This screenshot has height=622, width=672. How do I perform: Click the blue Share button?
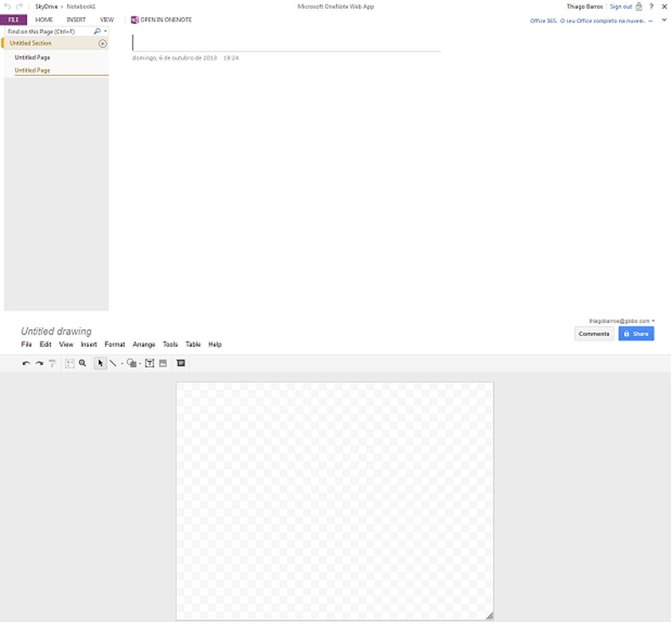click(636, 334)
